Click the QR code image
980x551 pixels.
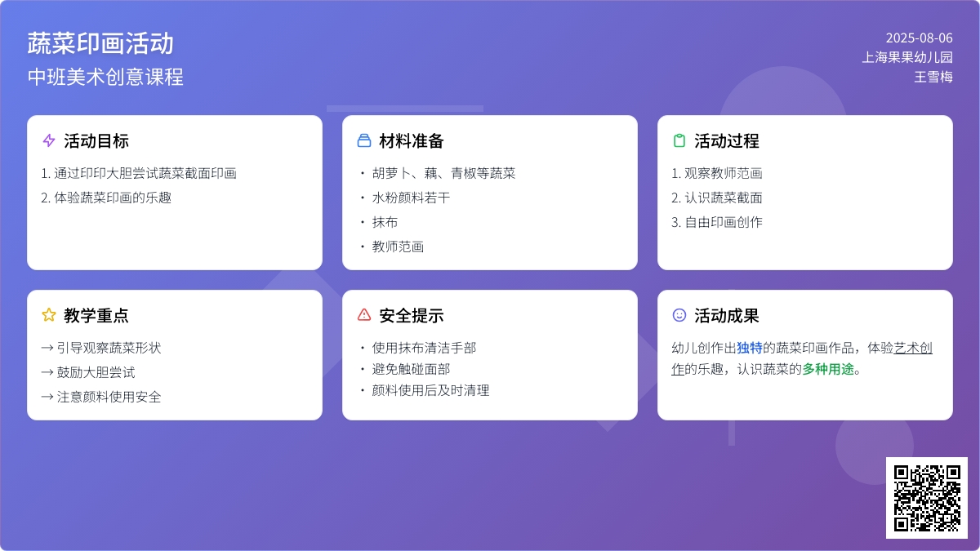pyautogui.click(x=927, y=498)
